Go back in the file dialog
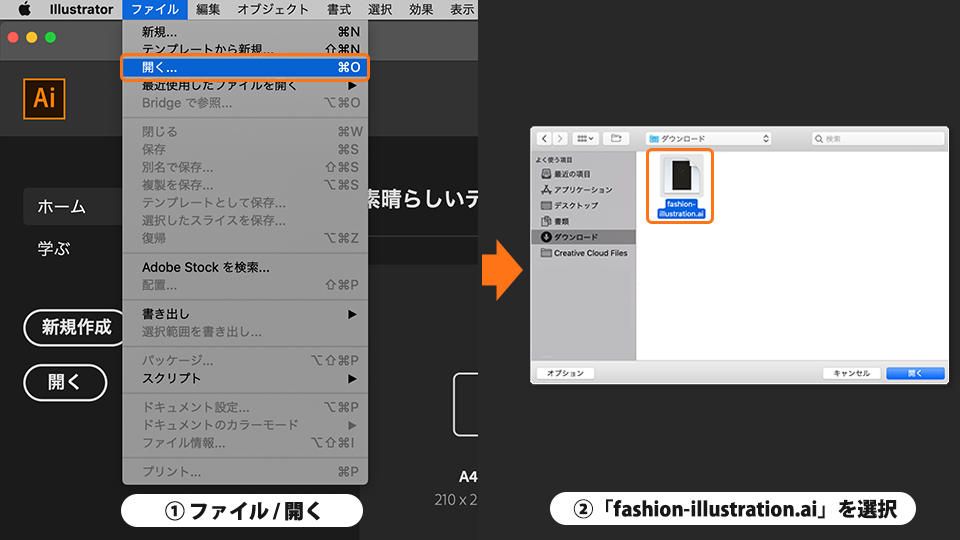This screenshot has height=540, width=960. tap(544, 139)
